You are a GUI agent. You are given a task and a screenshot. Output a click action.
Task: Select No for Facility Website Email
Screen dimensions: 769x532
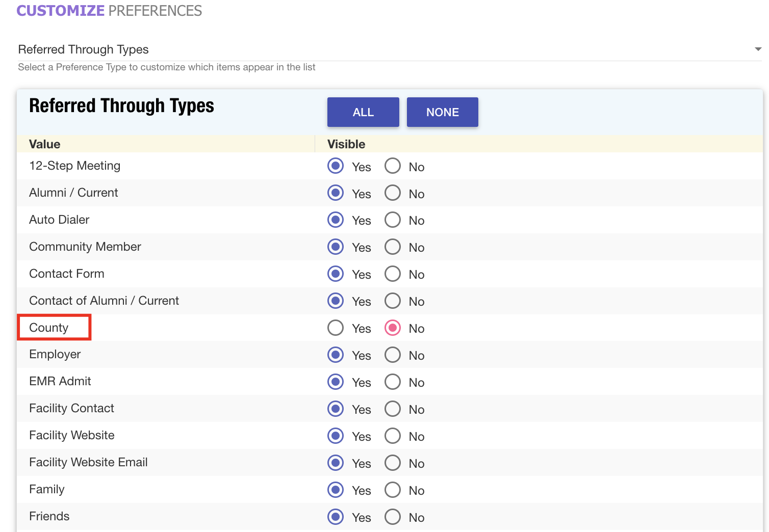393,463
